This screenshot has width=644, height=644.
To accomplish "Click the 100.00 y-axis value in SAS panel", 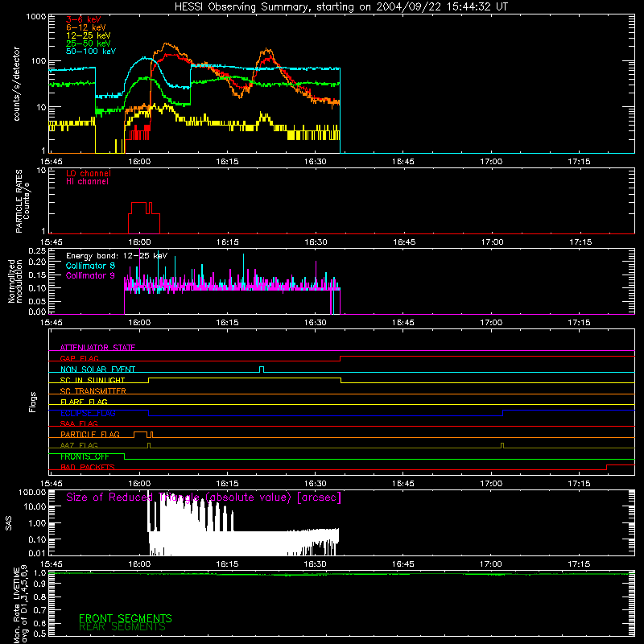I will [32, 493].
